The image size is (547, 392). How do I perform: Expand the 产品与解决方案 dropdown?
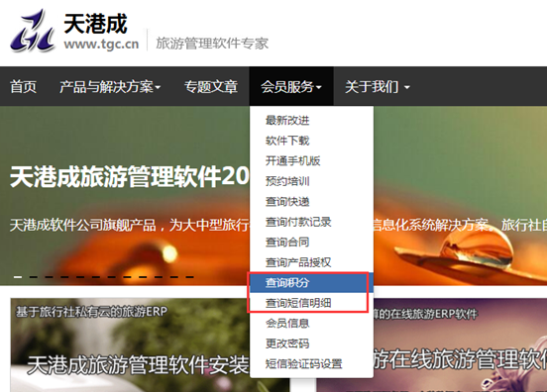[110, 86]
